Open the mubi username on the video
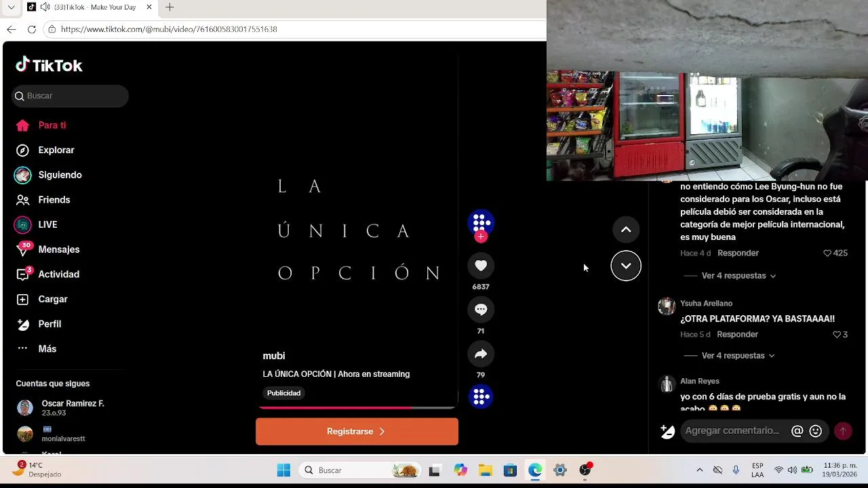The image size is (868, 488). tap(274, 356)
